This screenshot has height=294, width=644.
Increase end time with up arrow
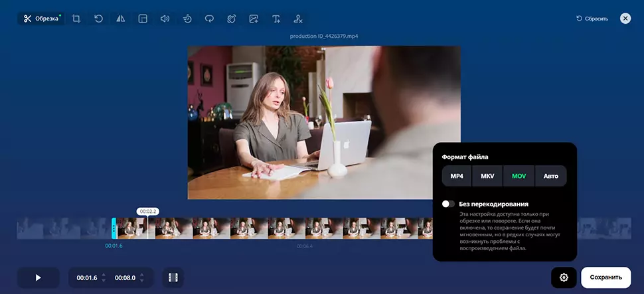(141, 275)
